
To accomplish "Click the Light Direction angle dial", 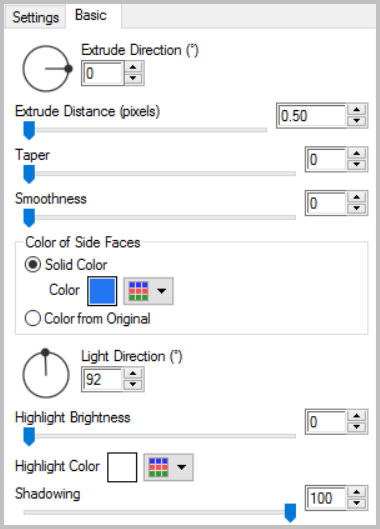I will (x=46, y=374).
